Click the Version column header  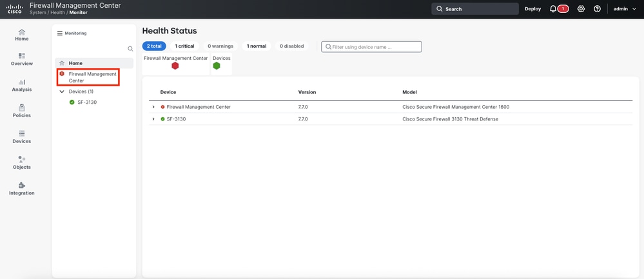click(307, 92)
